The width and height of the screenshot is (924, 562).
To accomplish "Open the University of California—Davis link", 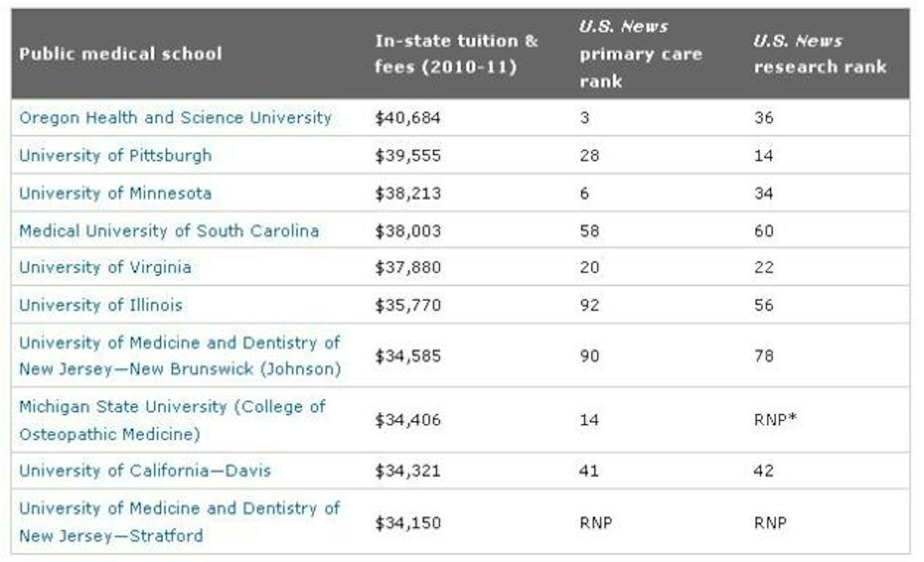I will pos(145,471).
